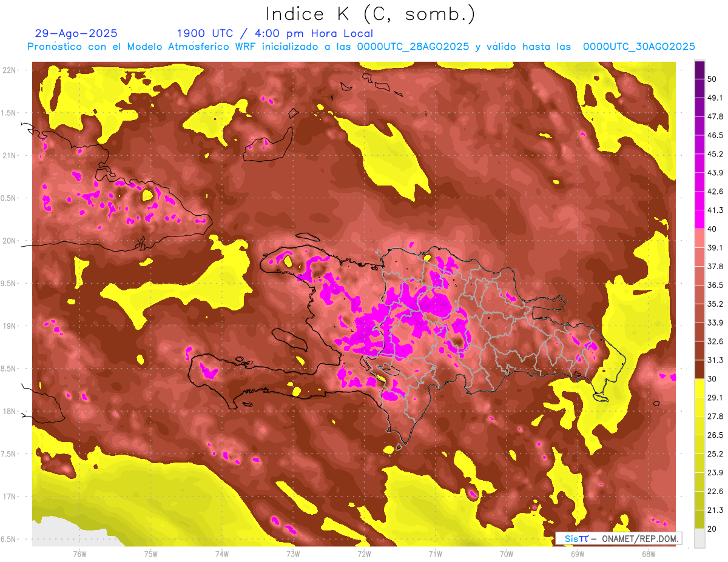
Task: Click the '75W' longitude axis label
Action: [x=150, y=554]
